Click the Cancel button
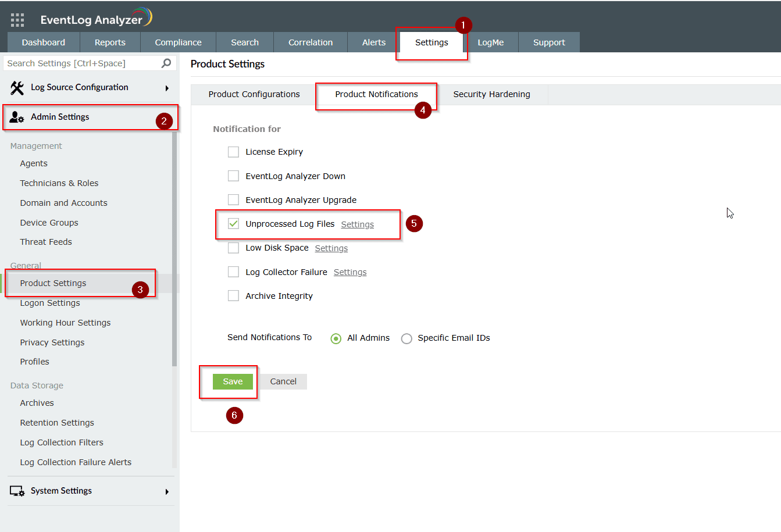The height and width of the screenshot is (532, 781). 283,381
